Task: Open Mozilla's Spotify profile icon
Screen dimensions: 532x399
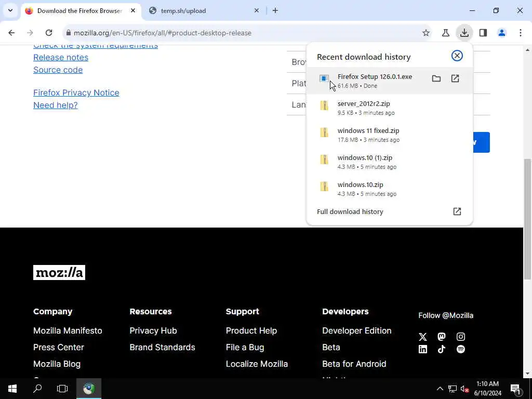Action: [461, 349]
